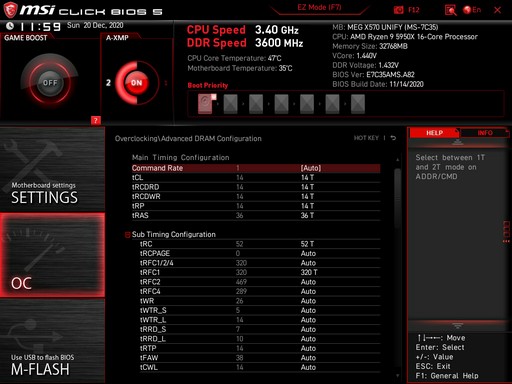Select the tWTR_S Auto setting
Viewport: 512px width, 384px height.
(308, 310)
